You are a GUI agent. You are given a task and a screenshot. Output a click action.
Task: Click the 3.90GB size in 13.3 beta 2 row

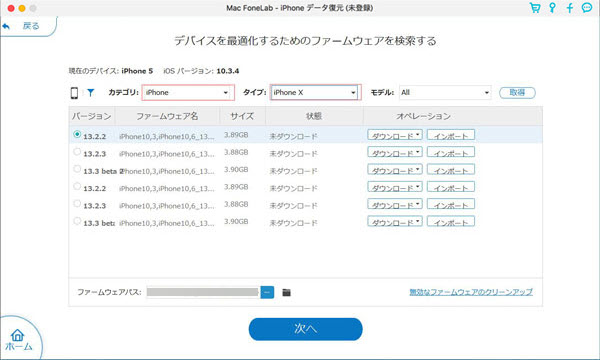click(236, 169)
